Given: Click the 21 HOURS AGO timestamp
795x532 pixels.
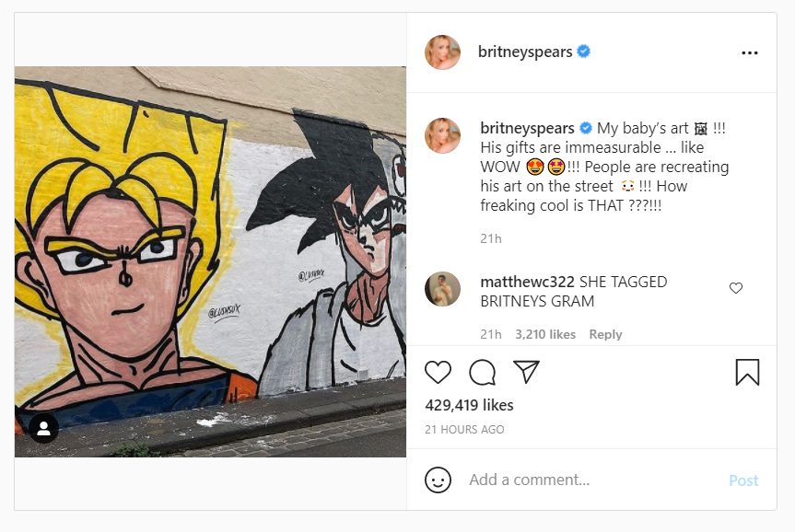Looking at the screenshot, I should 464,430.
